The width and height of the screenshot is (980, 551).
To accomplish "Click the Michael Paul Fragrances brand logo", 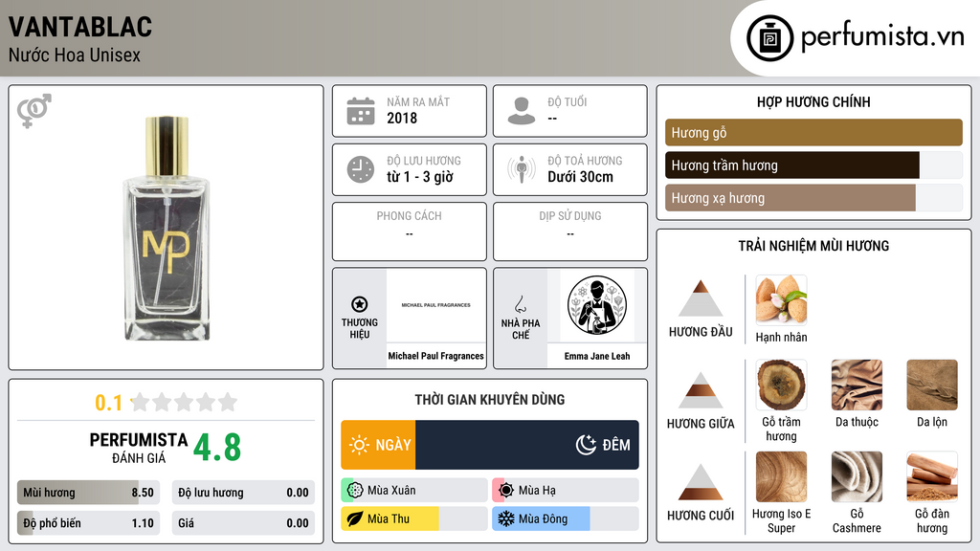I will pos(436,305).
